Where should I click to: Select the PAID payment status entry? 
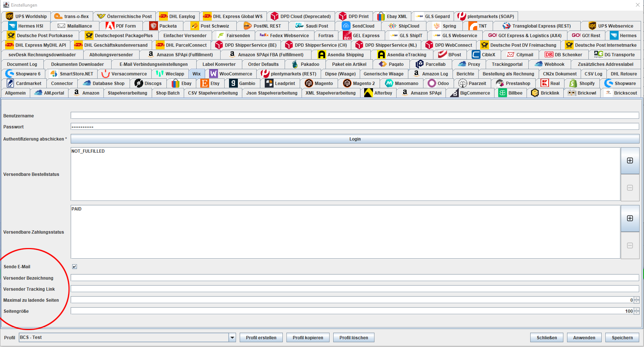tap(77, 209)
